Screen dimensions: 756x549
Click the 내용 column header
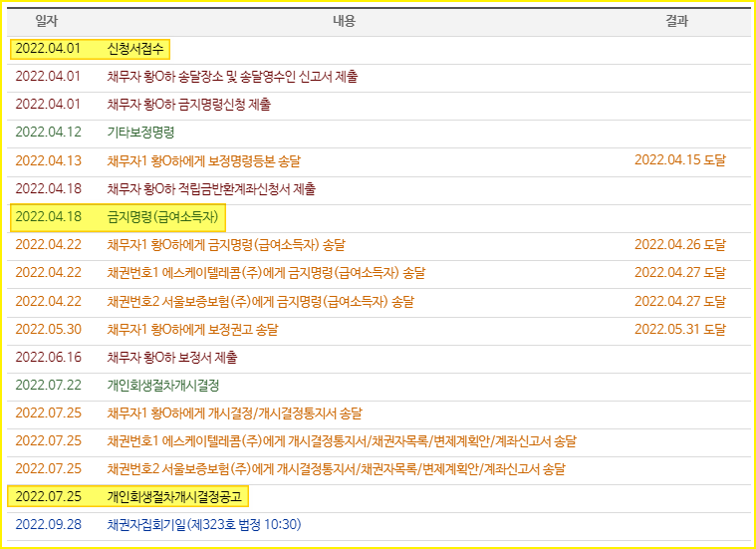pos(344,21)
